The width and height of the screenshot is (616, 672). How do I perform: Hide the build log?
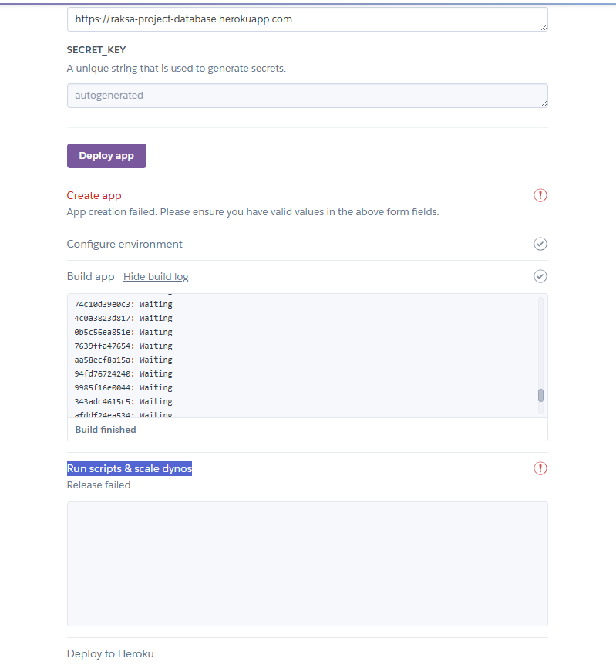(x=156, y=277)
